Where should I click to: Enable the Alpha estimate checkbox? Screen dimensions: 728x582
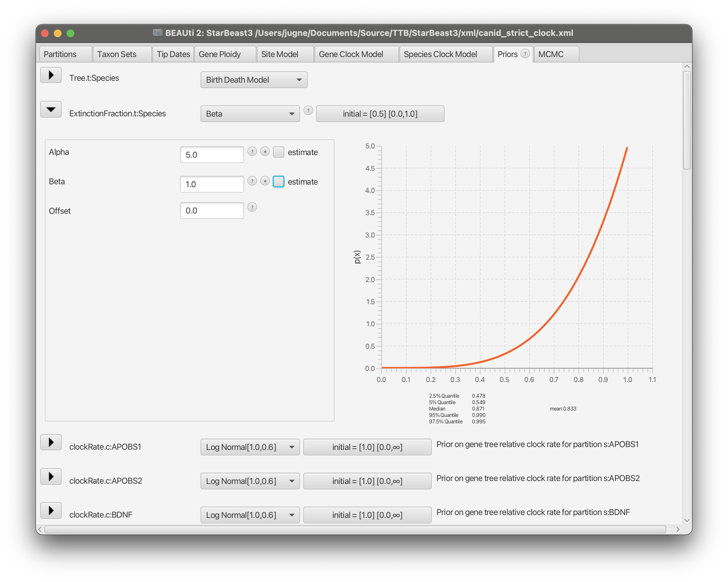click(x=278, y=152)
